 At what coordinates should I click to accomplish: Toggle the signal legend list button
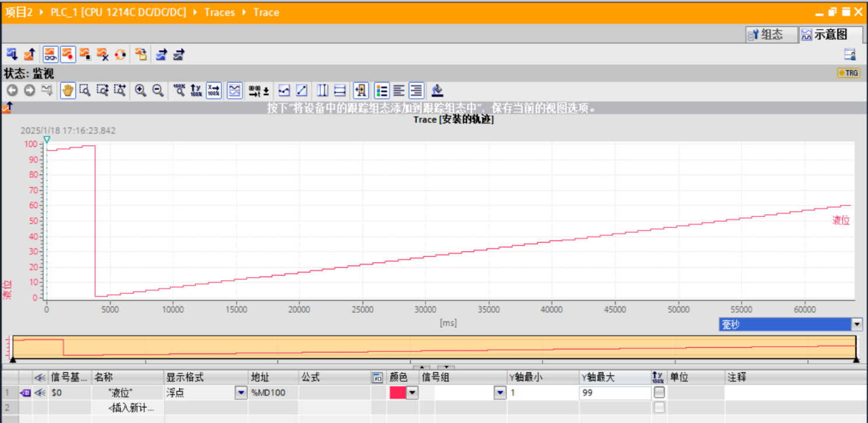point(381,90)
